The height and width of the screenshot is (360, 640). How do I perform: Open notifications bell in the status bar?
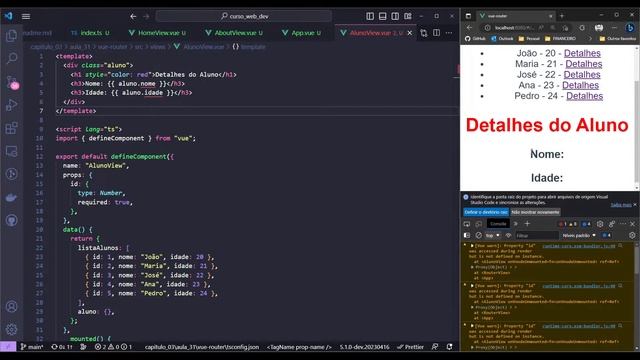449,347
